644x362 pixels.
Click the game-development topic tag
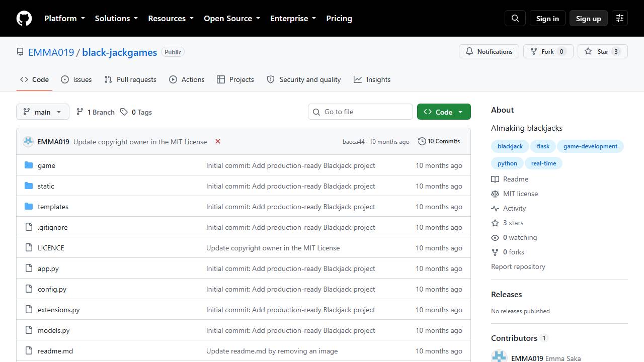(x=591, y=146)
